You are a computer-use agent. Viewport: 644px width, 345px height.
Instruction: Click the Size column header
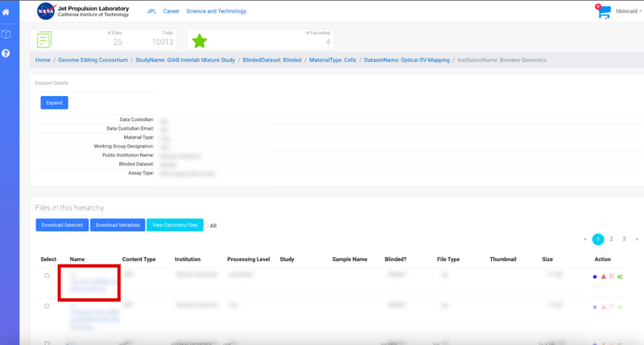coord(547,260)
